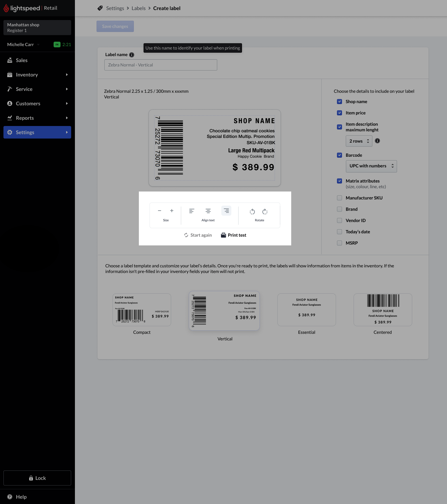Uncheck the Item price checkbox

click(339, 113)
